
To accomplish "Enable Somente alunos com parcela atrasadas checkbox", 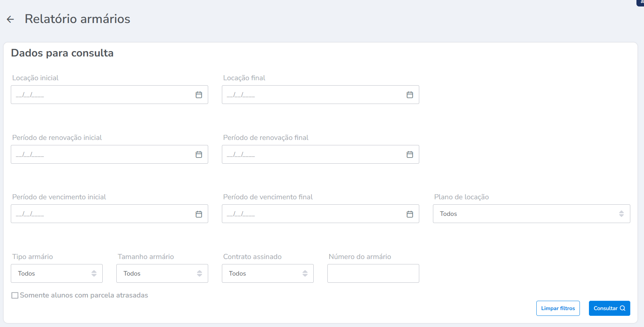I will [15, 295].
